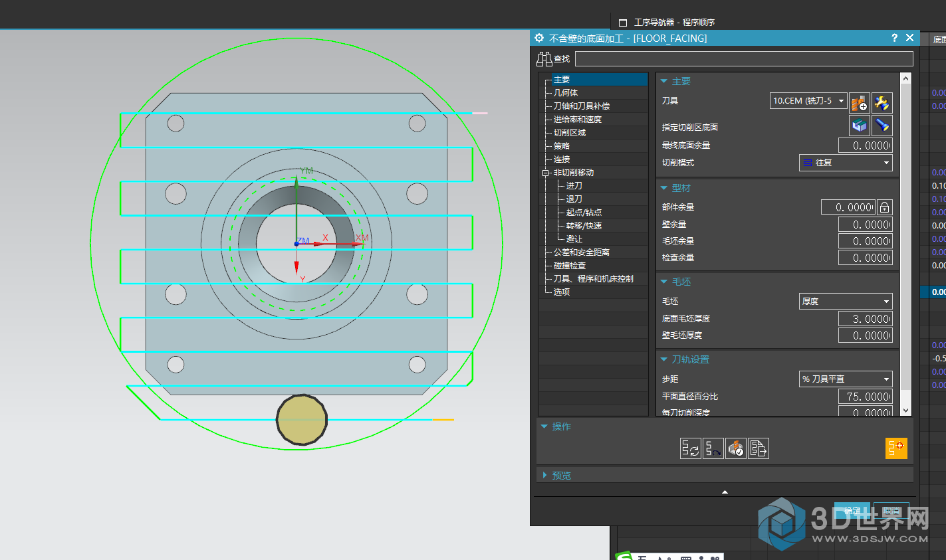Viewport: 946px width, 560px height.
Task: Select 进刀 under 非切削移动
Action: (x=574, y=186)
